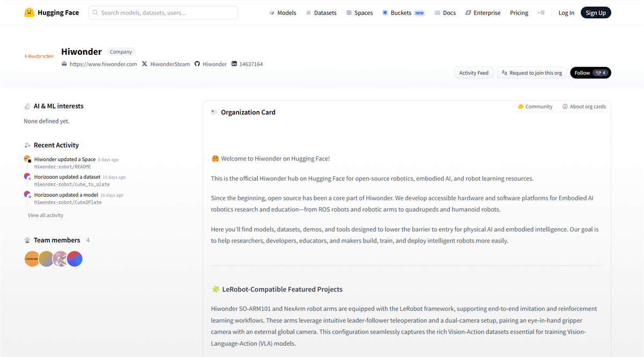The image size is (644, 357).
Task: Open the Pricing page
Action: click(x=519, y=12)
